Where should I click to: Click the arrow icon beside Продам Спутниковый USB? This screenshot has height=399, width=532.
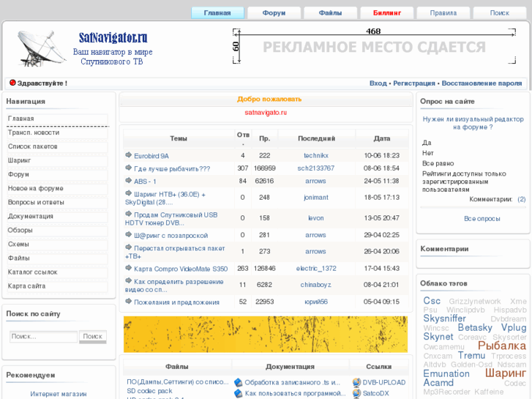click(x=128, y=214)
